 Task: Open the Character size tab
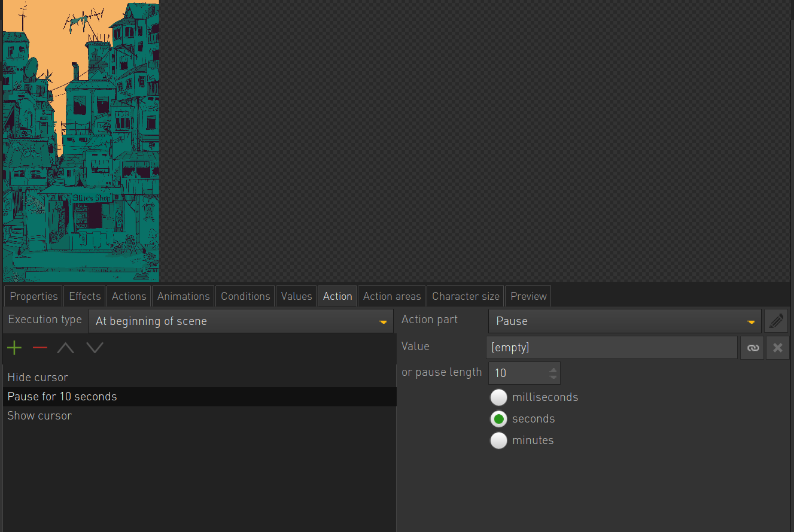[466, 296]
